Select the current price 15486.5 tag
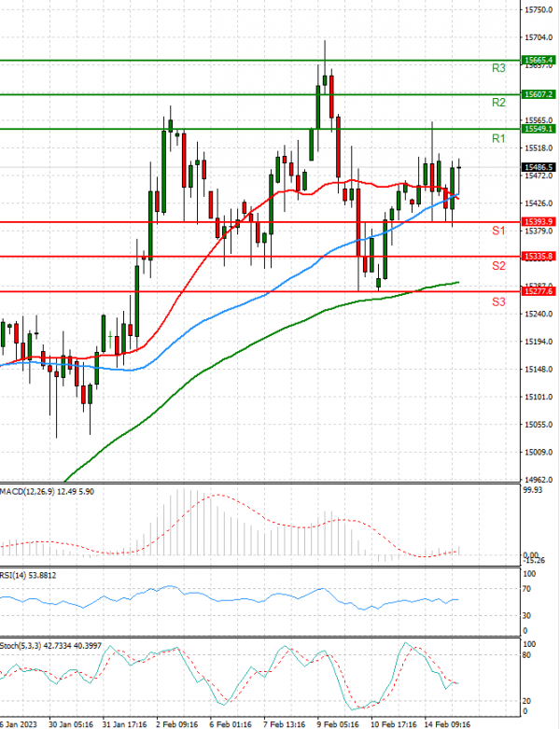This screenshot has width=560, height=729. coord(539,167)
